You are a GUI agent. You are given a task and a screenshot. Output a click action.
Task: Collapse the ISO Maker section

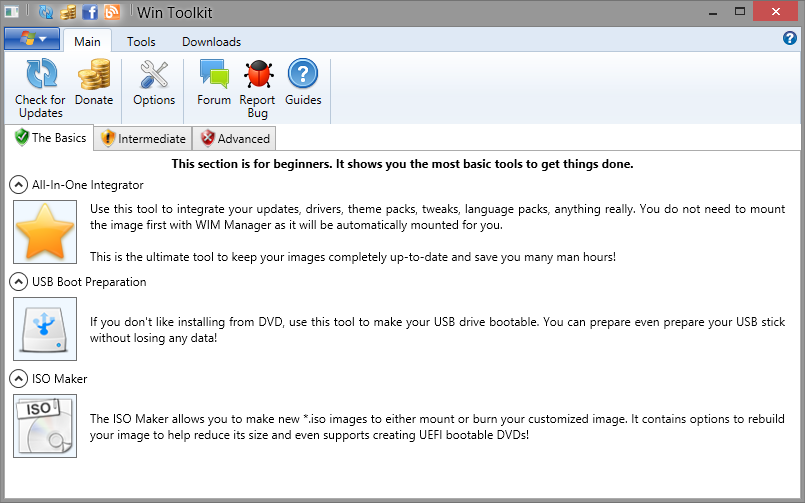point(18,379)
